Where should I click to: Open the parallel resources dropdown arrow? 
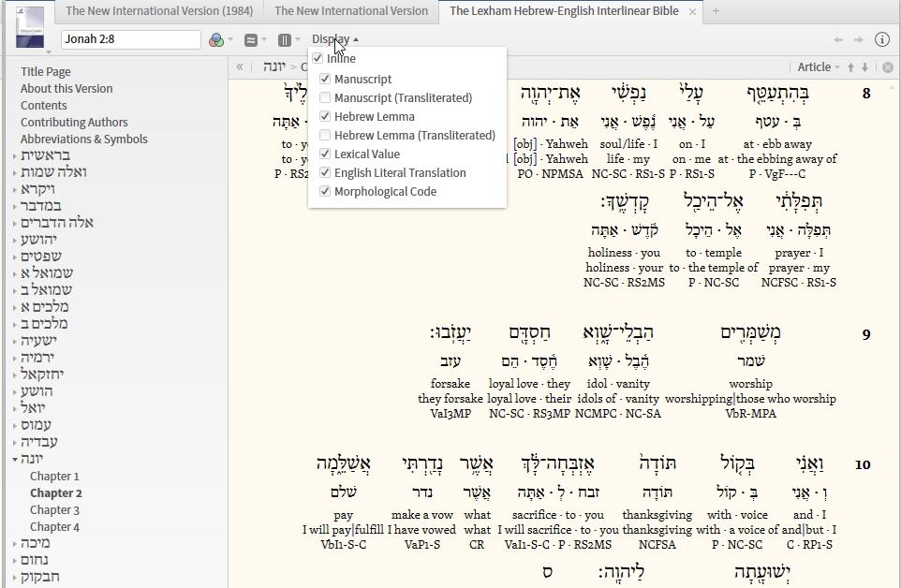click(x=264, y=39)
